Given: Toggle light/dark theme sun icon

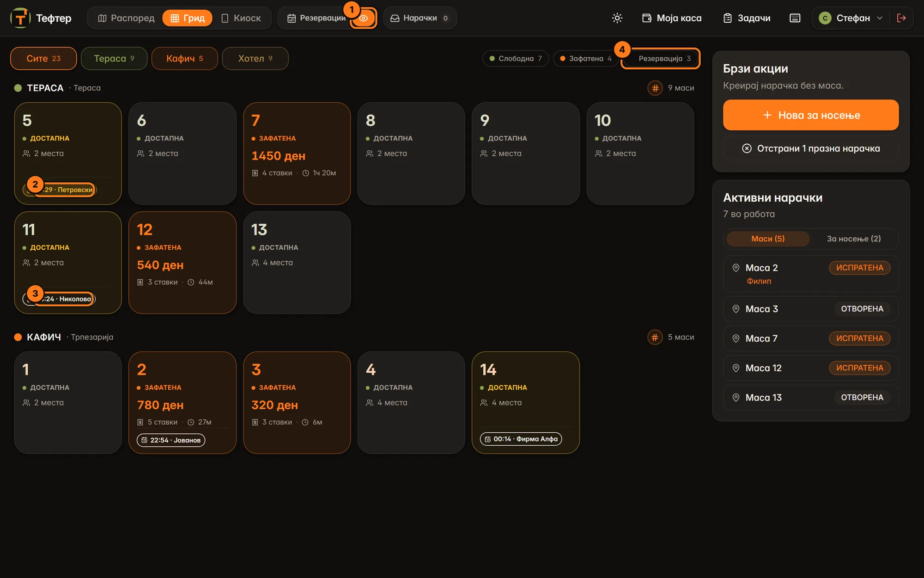Looking at the screenshot, I should 617,18.
